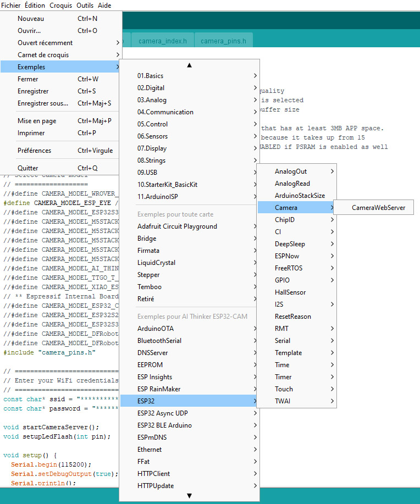Open ESPNow submenu
Screen dimensions: 420x504
coord(296,256)
